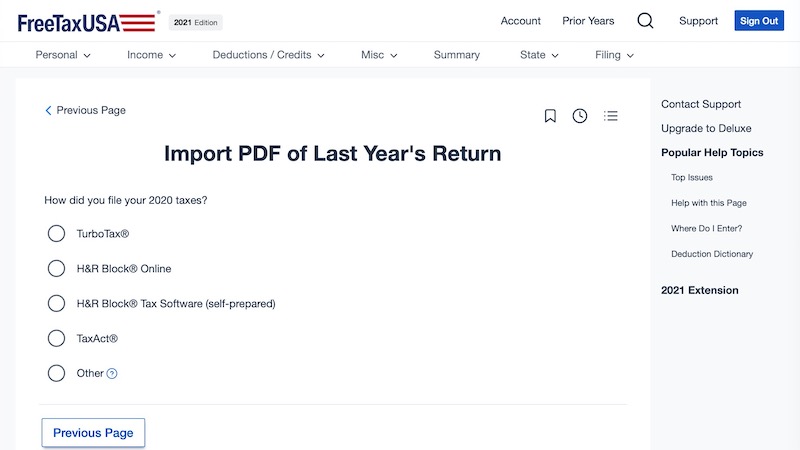Click the bookmark icon
This screenshot has width=800, height=450.
tap(549, 116)
